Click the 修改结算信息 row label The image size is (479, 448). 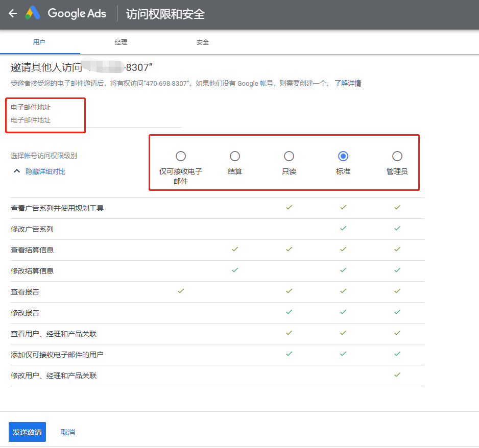tap(32, 271)
